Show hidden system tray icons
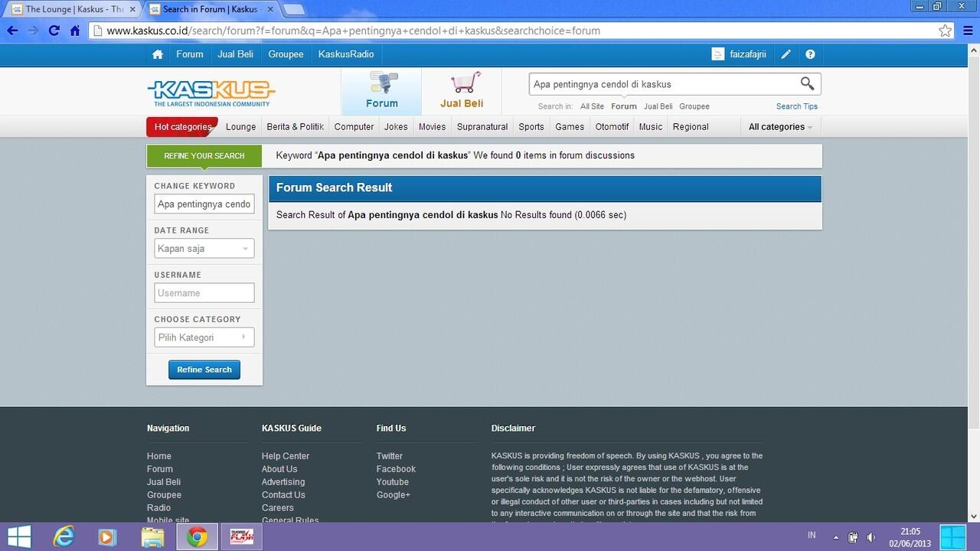980x551 pixels. [x=836, y=536]
